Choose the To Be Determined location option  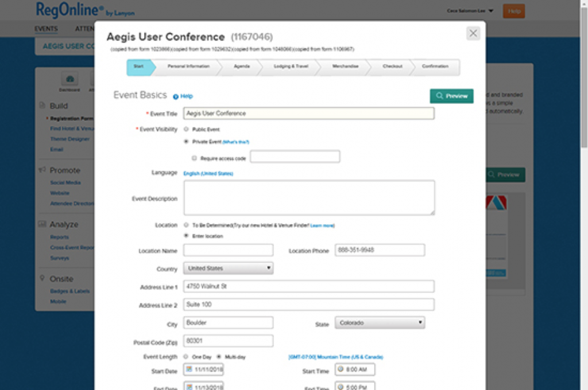click(186, 225)
